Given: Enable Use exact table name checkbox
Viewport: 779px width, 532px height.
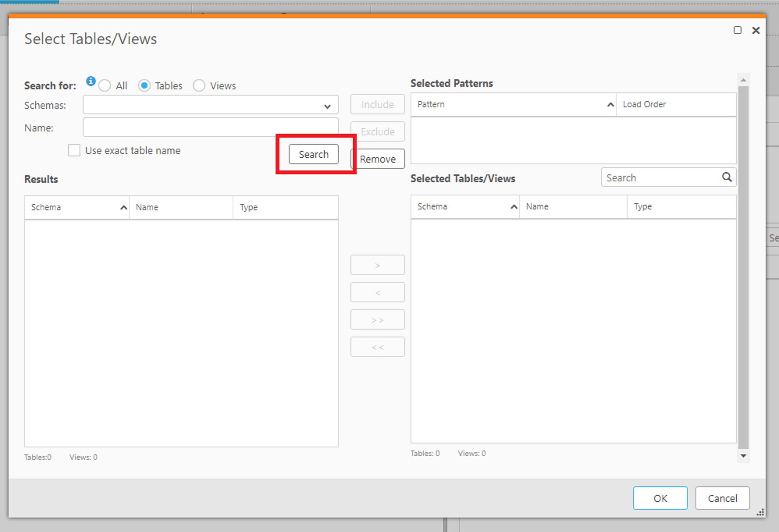Looking at the screenshot, I should click(x=74, y=151).
